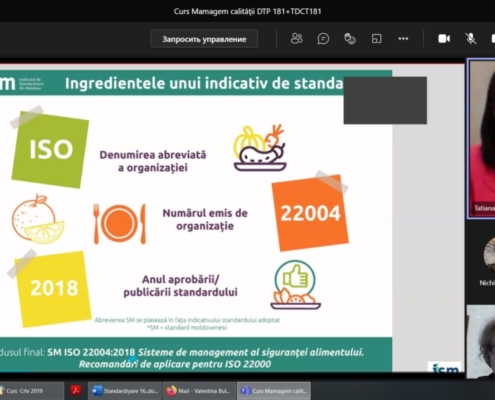Click the Запросить управление button
The height and width of the screenshot is (400, 495).
coord(204,39)
